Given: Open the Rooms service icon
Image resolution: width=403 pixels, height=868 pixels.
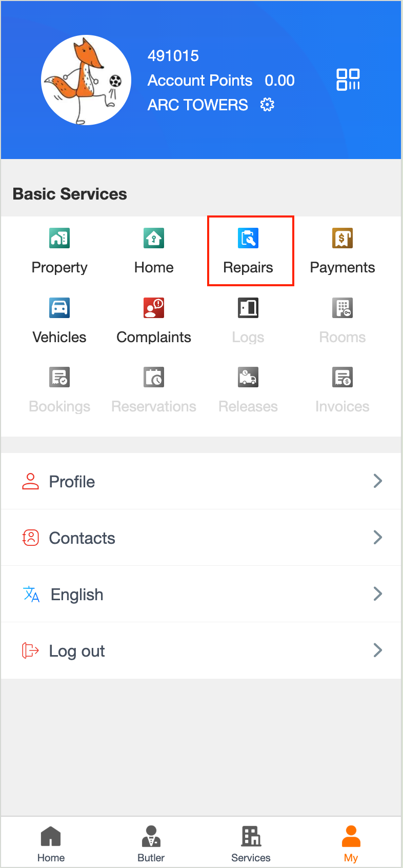Looking at the screenshot, I should pyautogui.click(x=342, y=308).
